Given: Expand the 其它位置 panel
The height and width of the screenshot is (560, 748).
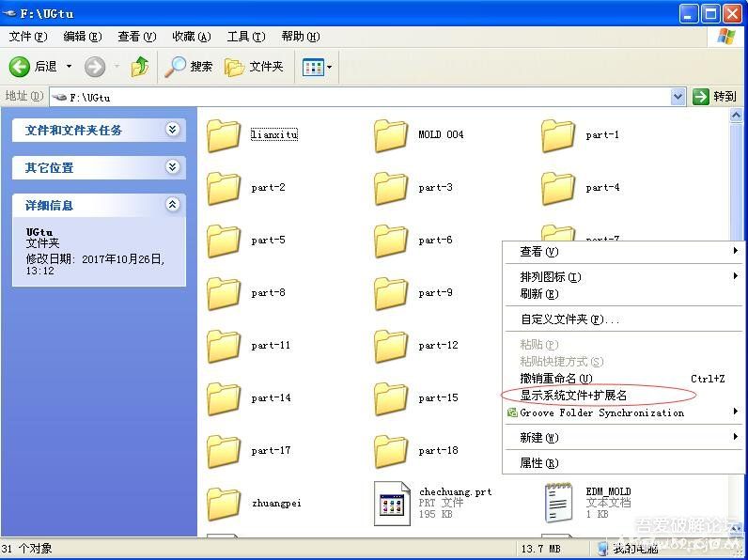Looking at the screenshot, I should tap(172, 167).
